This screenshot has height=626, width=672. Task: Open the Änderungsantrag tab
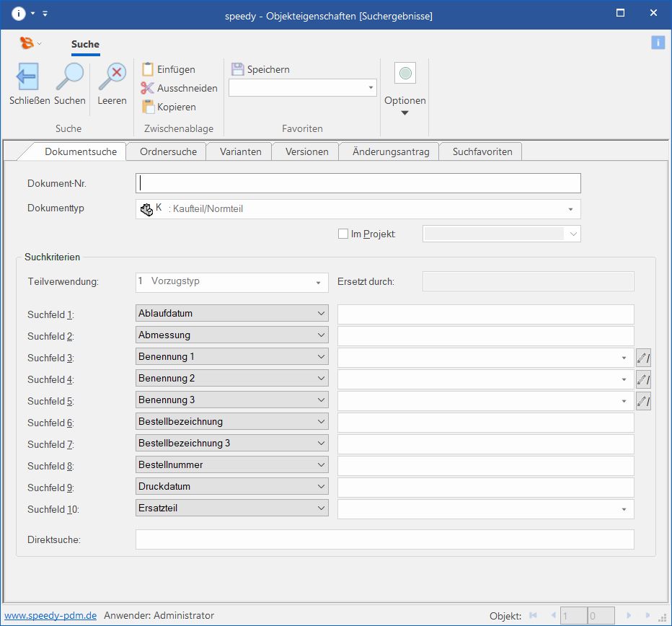pyautogui.click(x=391, y=151)
